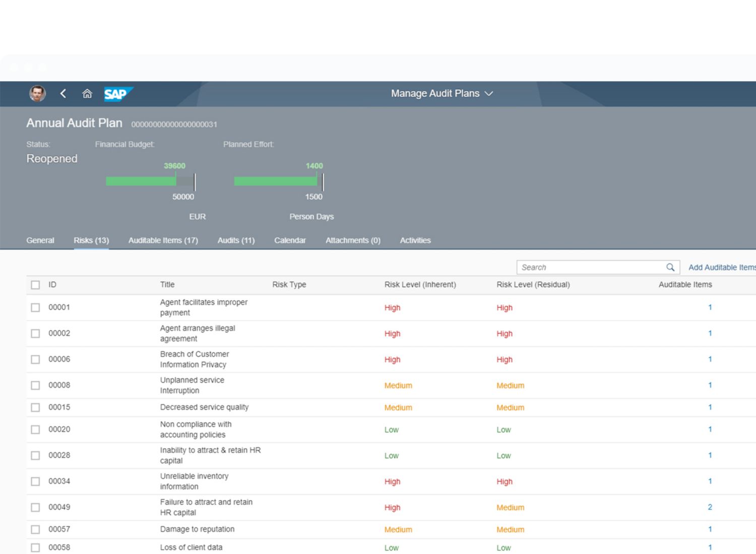The width and height of the screenshot is (756, 554).
Task: Switch to the General tab
Action: [40, 241]
